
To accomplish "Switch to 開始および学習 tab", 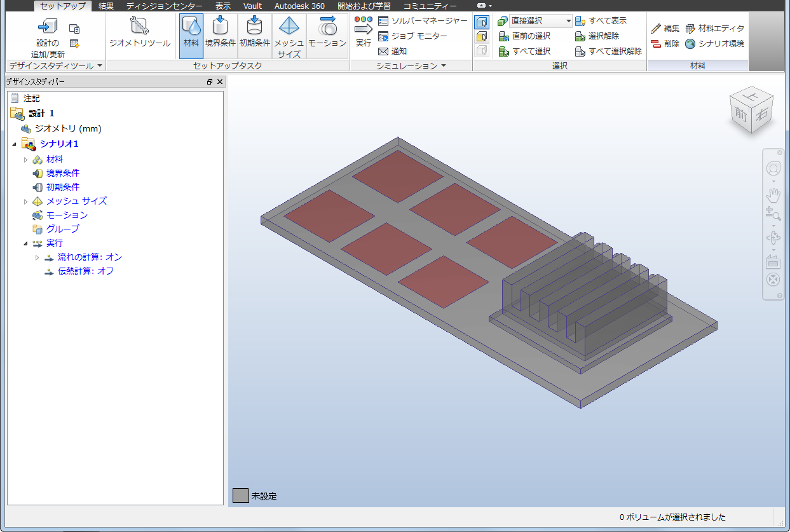I will tap(364, 6).
